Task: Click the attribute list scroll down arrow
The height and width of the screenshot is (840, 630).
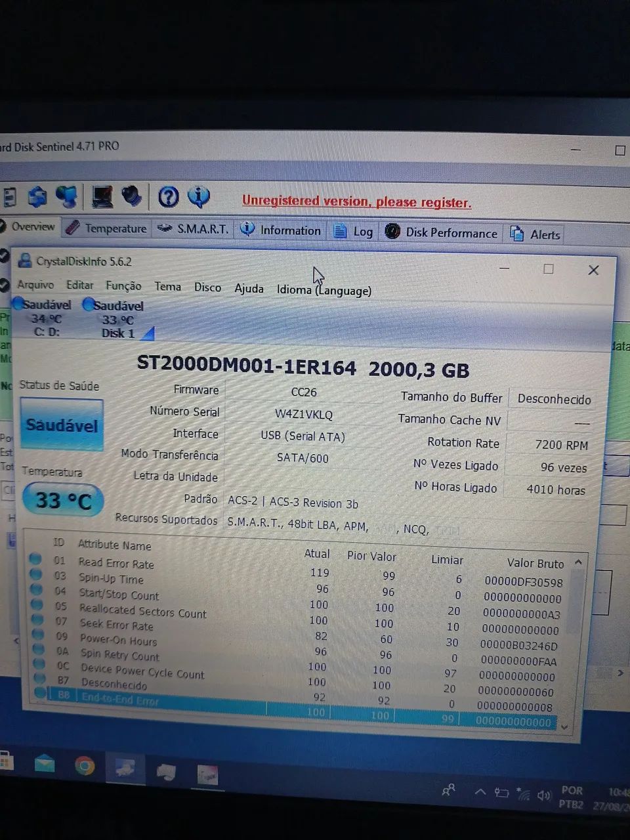Action: click(565, 727)
